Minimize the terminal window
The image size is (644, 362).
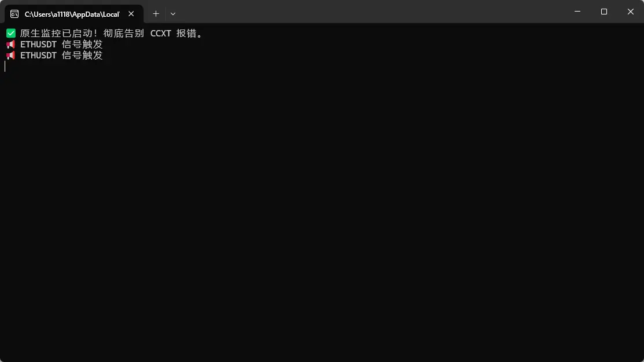[577, 12]
